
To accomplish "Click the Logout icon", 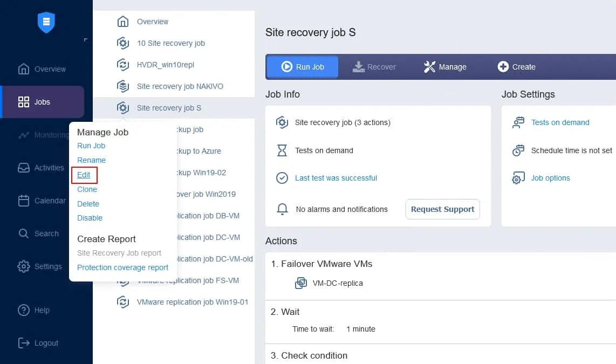I will (24, 342).
